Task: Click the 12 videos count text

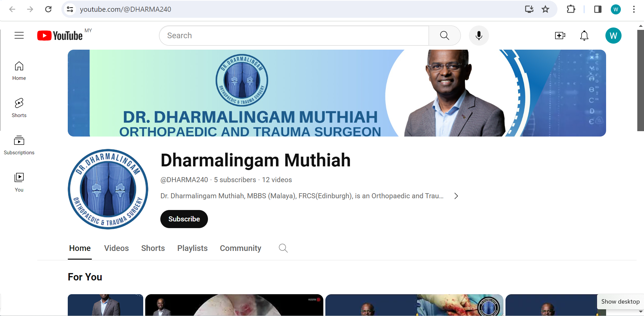Action: (x=277, y=180)
